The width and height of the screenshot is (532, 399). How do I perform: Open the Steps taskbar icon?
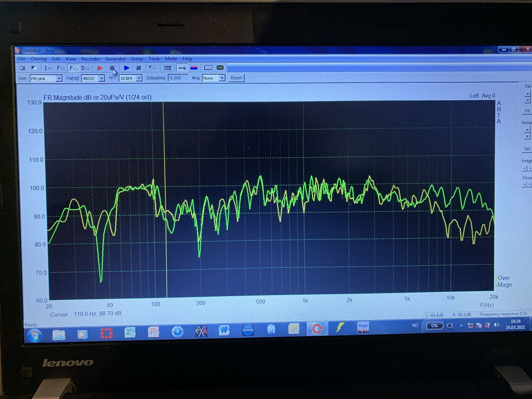coord(363,327)
